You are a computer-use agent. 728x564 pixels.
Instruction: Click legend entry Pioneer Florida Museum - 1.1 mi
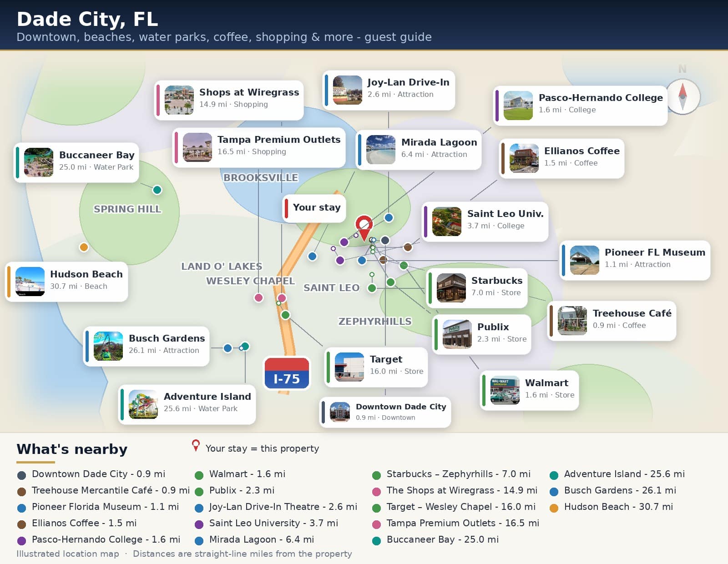tap(98, 507)
